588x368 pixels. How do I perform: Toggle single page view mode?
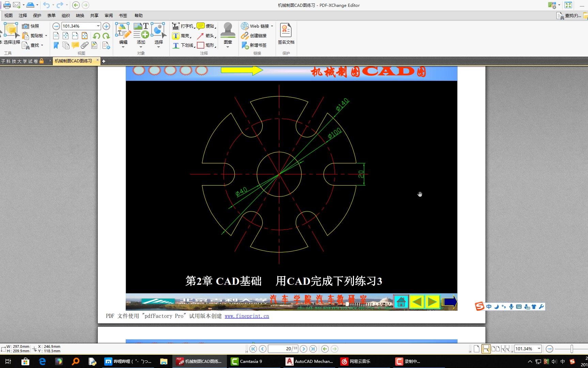[477, 349]
